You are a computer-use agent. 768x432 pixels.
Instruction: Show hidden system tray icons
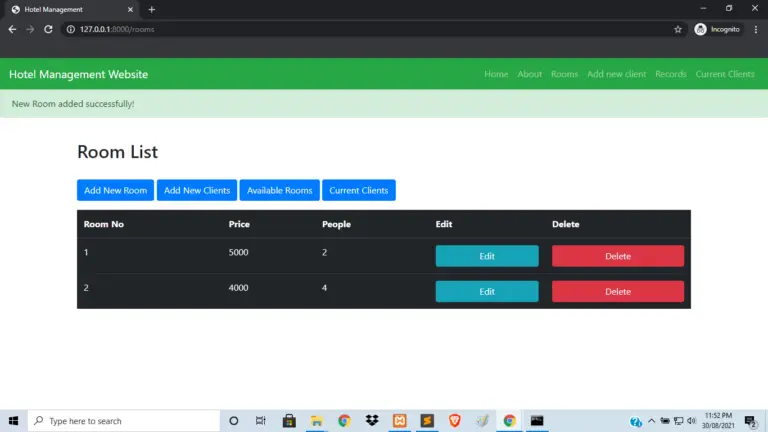tap(651, 421)
